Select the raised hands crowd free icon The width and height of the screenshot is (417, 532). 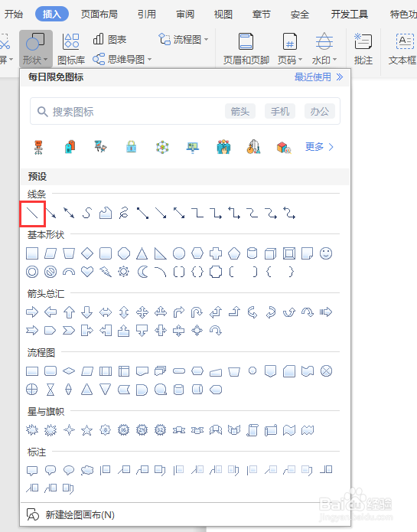[x=223, y=147]
